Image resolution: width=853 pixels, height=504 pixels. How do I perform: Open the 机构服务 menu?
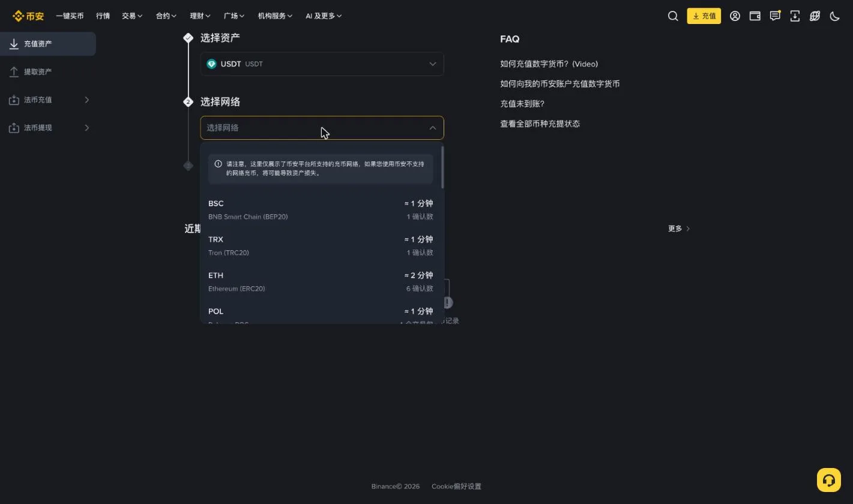(x=275, y=16)
